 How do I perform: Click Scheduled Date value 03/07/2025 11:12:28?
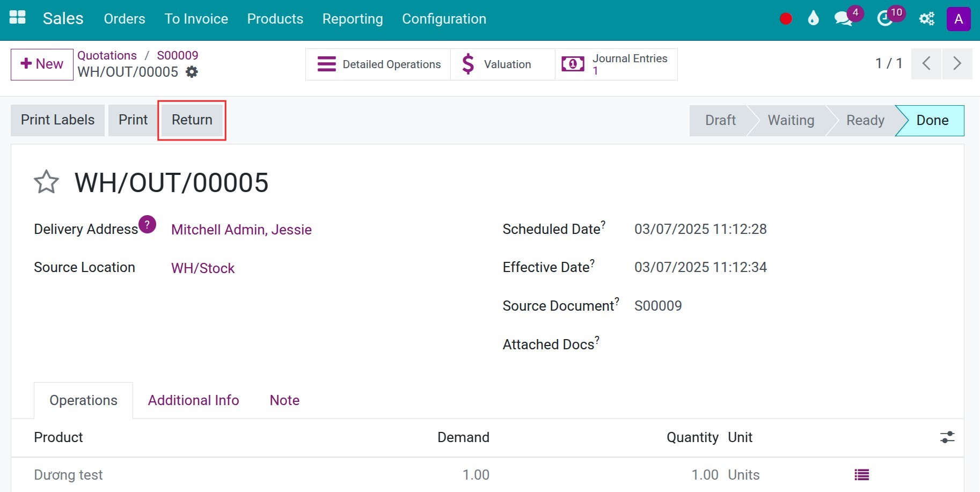tap(700, 229)
